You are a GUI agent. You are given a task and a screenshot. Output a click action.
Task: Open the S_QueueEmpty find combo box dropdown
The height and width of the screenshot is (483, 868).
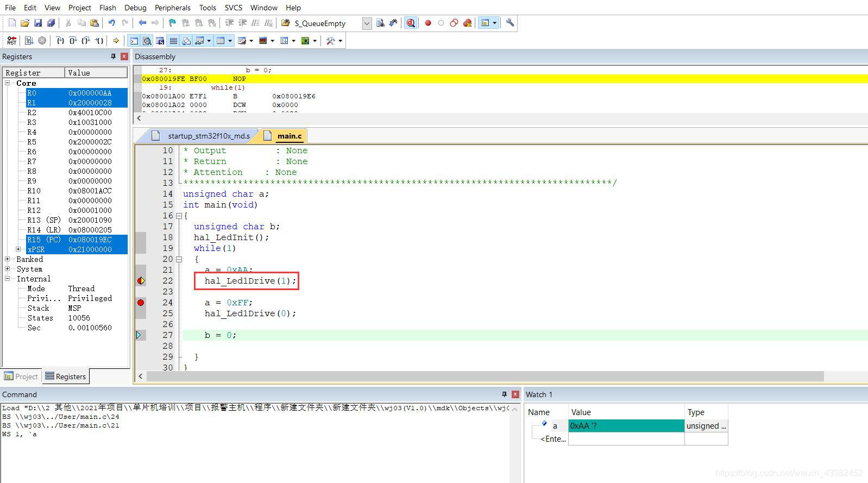click(367, 23)
